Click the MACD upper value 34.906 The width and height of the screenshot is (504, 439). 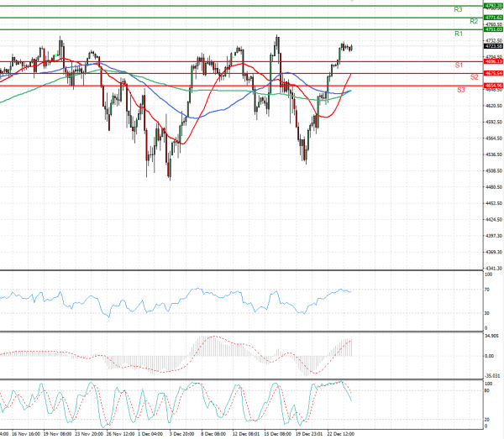coord(491,336)
